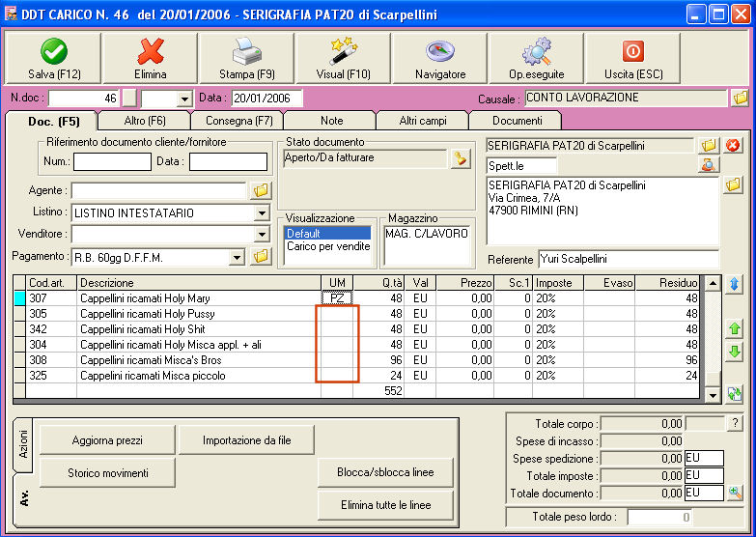The width and height of the screenshot is (756, 537).
Task: Click the N.doc number field
Action: [84, 99]
